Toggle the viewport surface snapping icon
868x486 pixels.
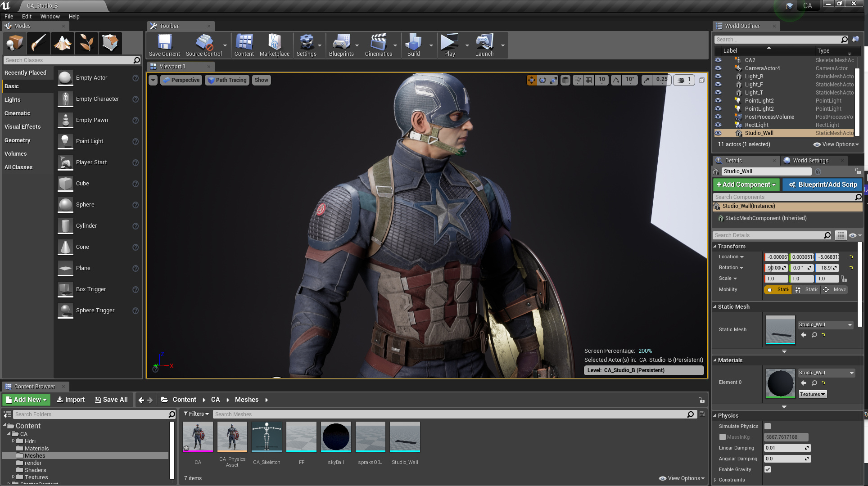pyautogui.click(x=578, y=80)
